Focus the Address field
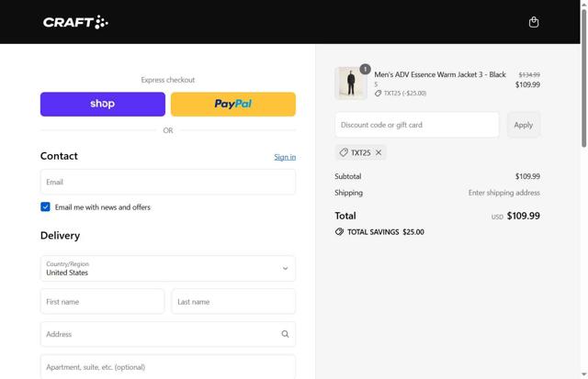The image size is (588, 379). pos(168,334)
